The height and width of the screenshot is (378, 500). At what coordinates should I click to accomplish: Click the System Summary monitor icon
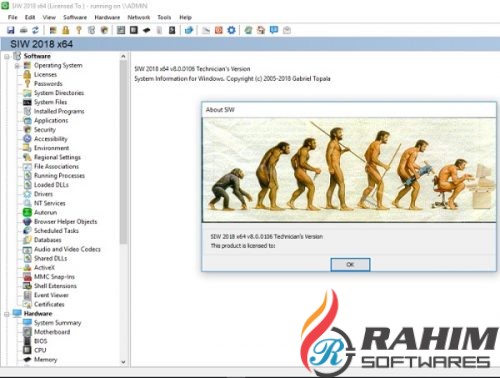(27, 323)
